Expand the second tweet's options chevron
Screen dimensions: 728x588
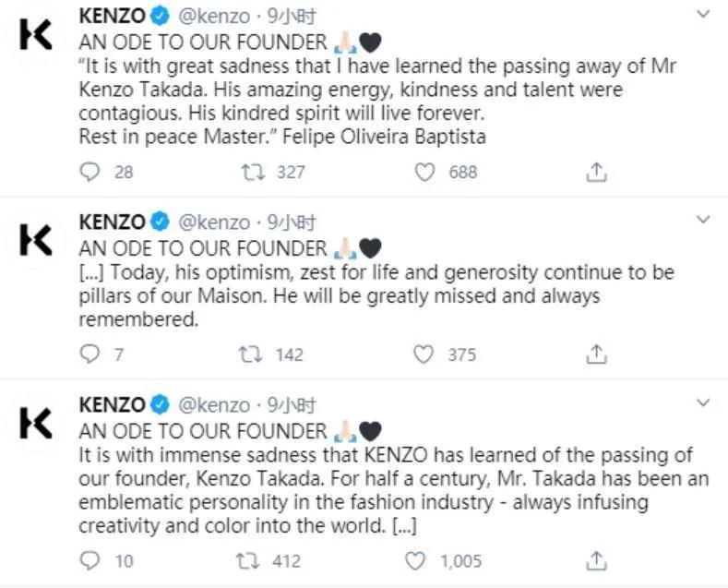(x=703, y=220)
